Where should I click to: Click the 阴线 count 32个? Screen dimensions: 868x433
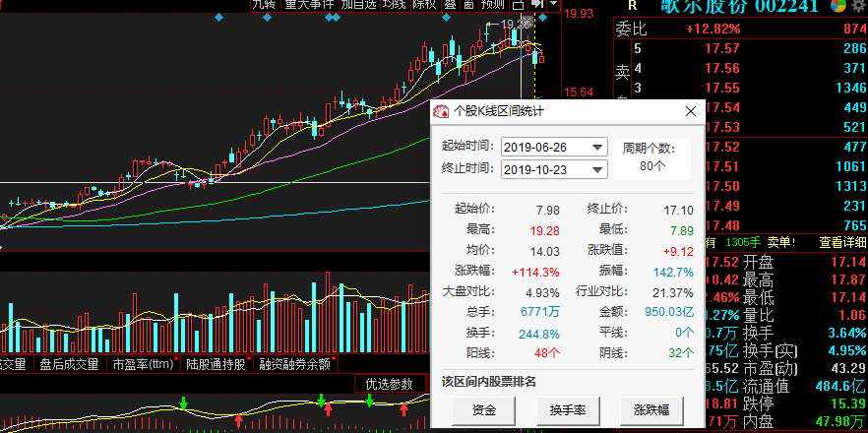tap(681, 353)
